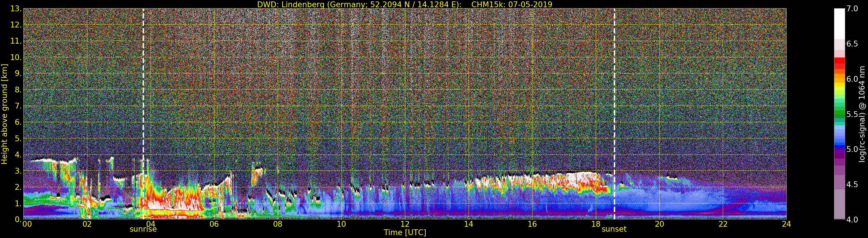Click the 12 tick on the time axis
868x238 pixels.
tap(405, 224)
